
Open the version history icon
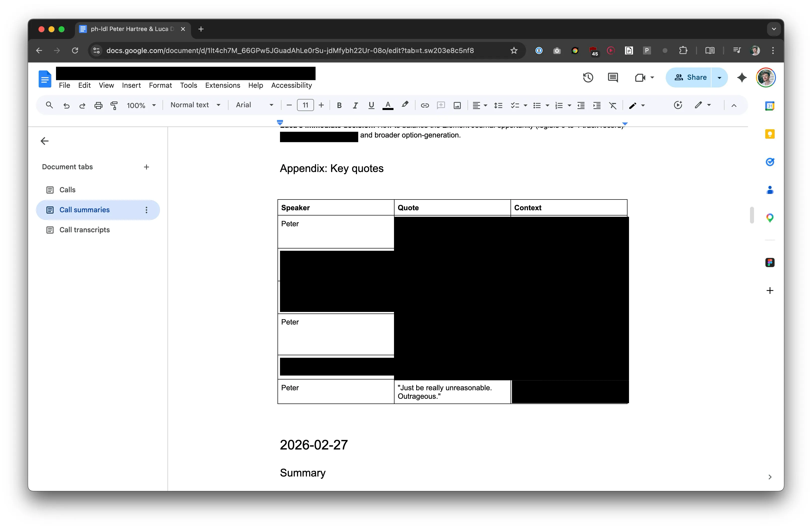click(588, 77)
